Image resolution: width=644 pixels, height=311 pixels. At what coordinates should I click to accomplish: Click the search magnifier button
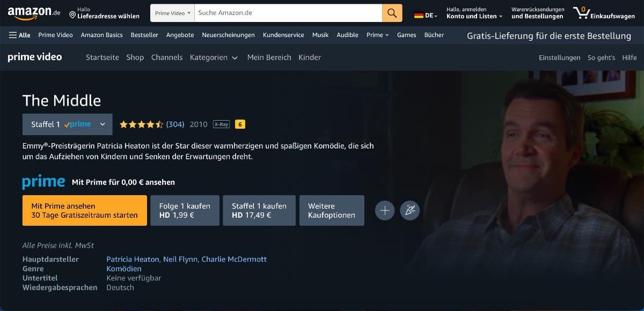(x=392, y=13)
